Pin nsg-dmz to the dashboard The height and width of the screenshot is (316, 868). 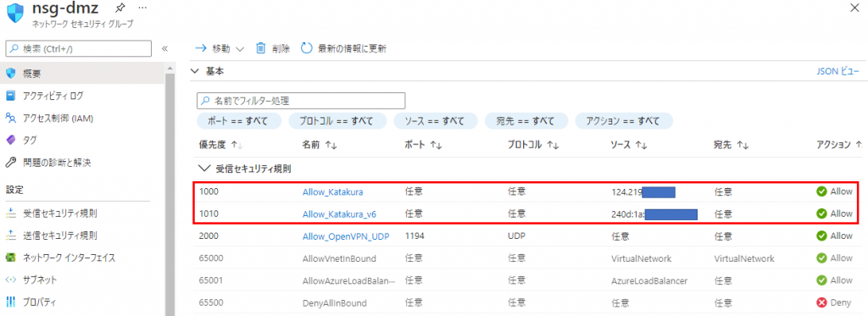pyautogui.click(x=120, y=8)
